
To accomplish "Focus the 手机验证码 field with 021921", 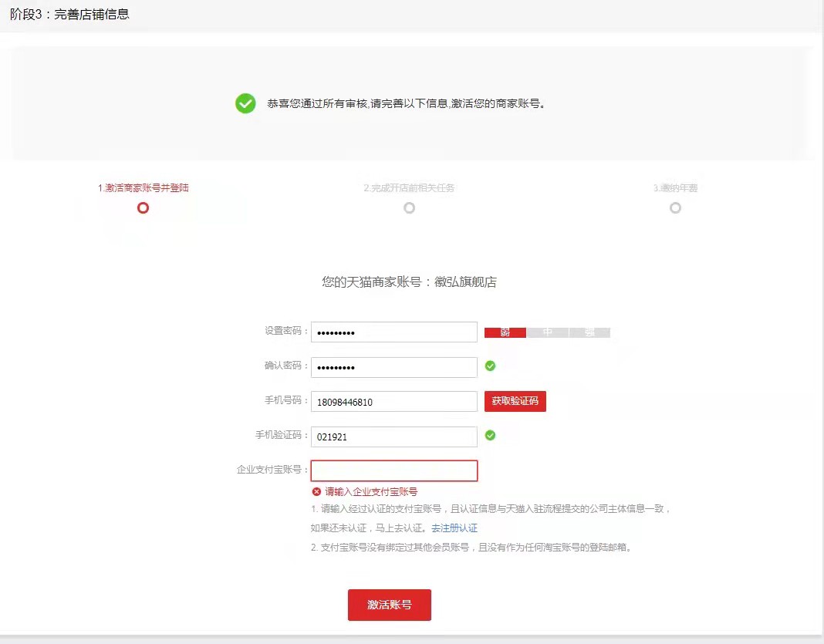I will coord(394,437).
